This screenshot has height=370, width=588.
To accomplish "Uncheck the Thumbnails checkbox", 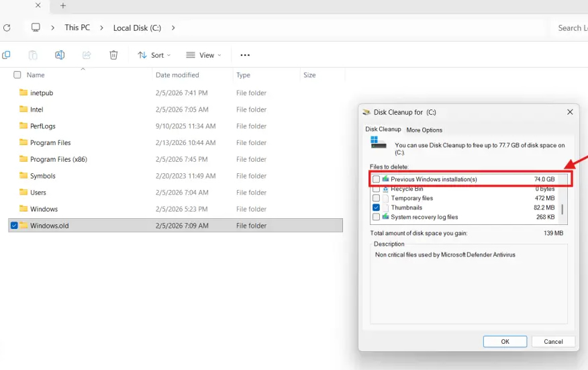I will click(376, 207).
